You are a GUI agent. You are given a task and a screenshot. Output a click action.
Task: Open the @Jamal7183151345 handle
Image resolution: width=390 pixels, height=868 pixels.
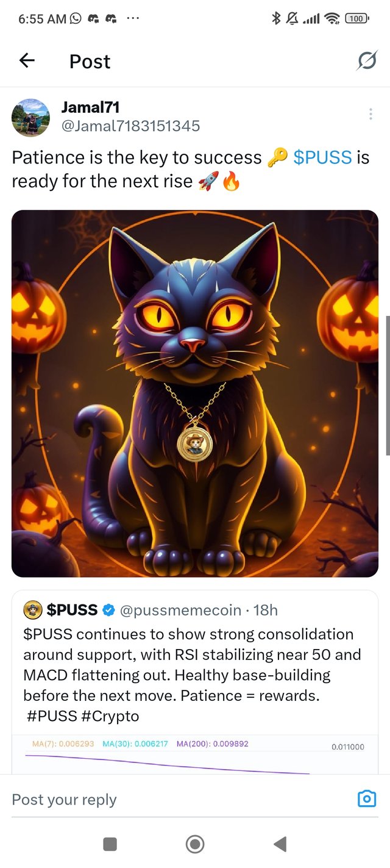pos(130,126)
